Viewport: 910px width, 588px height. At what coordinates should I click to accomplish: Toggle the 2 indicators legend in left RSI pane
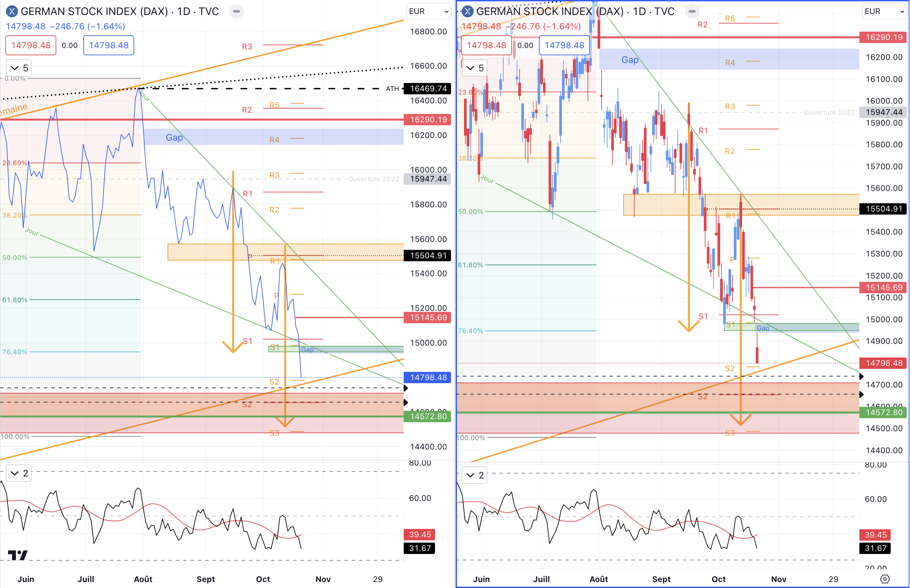coord(19,473)
